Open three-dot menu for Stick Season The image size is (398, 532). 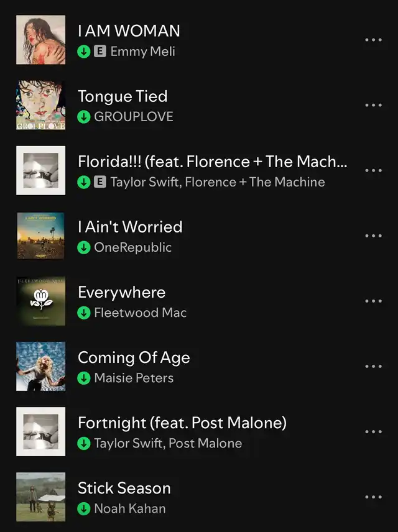373,497
